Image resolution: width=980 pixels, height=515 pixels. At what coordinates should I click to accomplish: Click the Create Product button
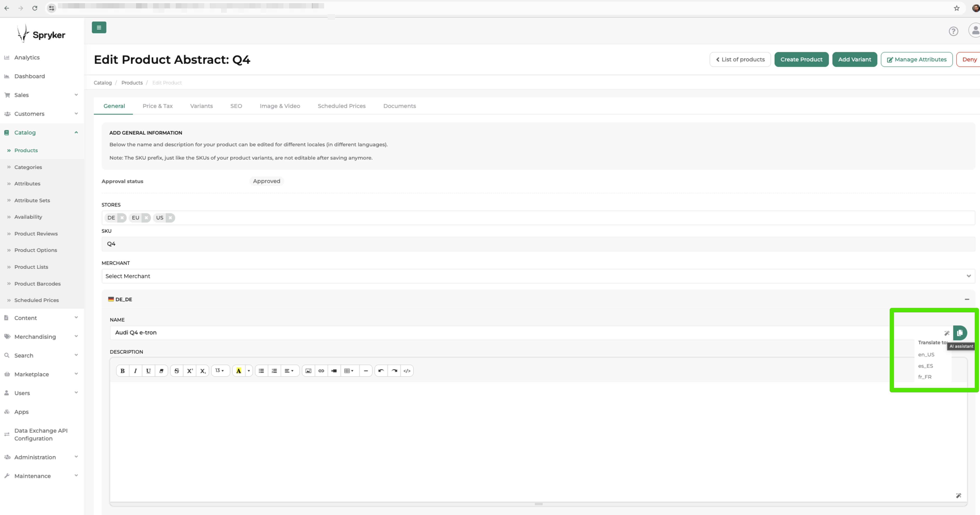(801, 59)
